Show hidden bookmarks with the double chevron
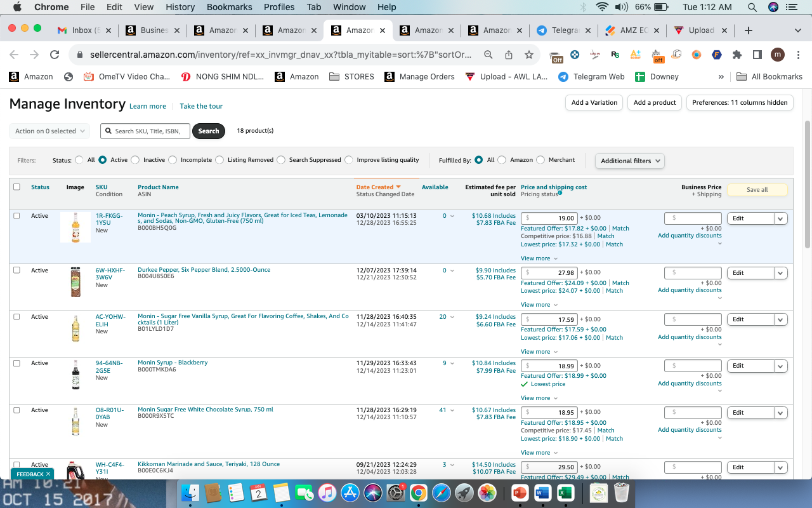812x508 pixels. 721,76
